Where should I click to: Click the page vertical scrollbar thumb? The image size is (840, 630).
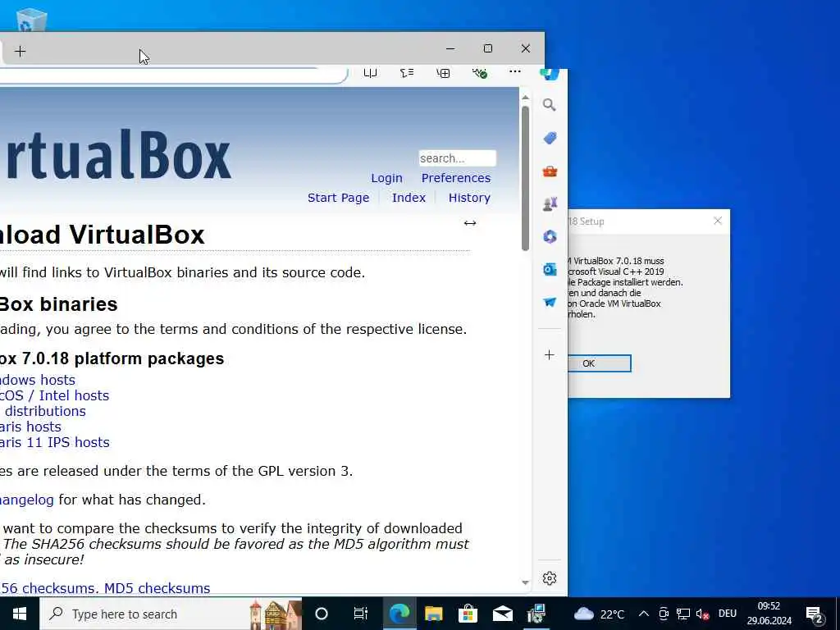(x=525, y=178)
